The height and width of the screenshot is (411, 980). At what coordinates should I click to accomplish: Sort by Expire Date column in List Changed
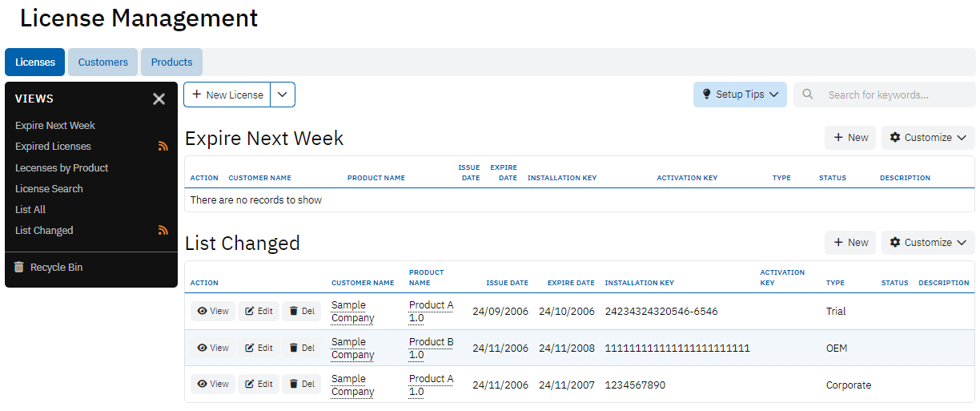(x=571, y=283)
